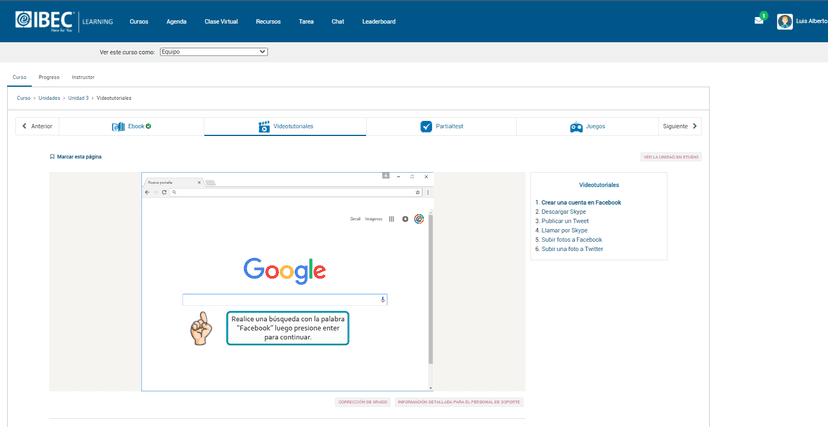This screenshot has width=828, height=427.
Task: Open the embedded browser three-dot menu
Action: [428, 193]
